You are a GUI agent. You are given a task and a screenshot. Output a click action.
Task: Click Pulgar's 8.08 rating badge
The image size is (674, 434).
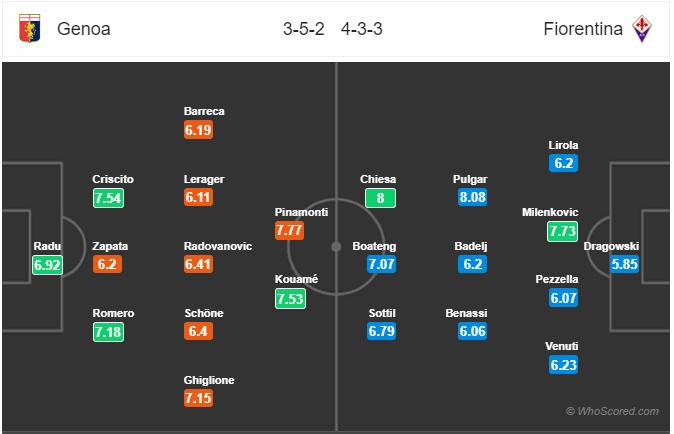click(472, 197)
